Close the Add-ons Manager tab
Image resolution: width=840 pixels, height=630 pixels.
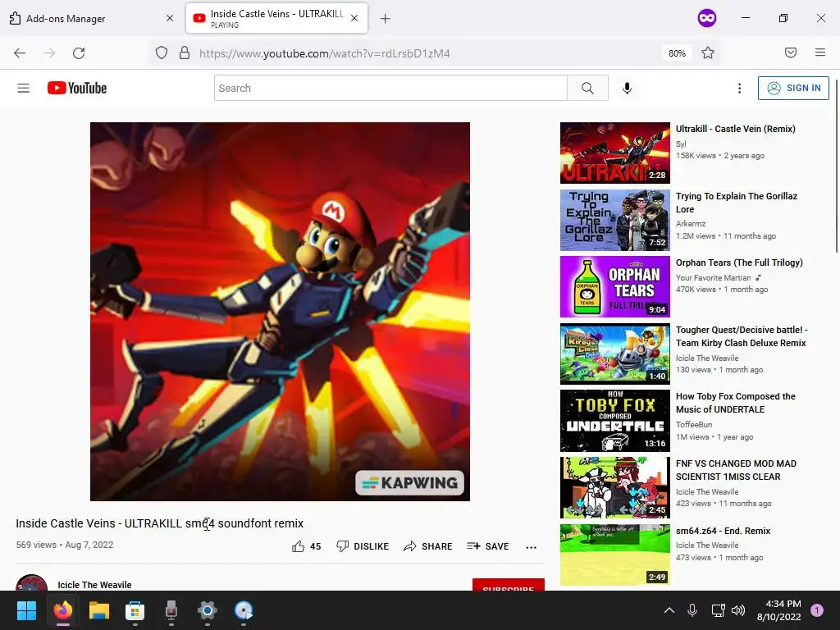tap(170, 18)
